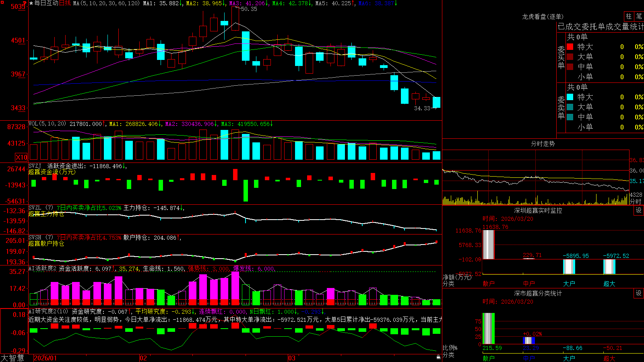Click teal 大单 sell order swatch

coord(570,107)
